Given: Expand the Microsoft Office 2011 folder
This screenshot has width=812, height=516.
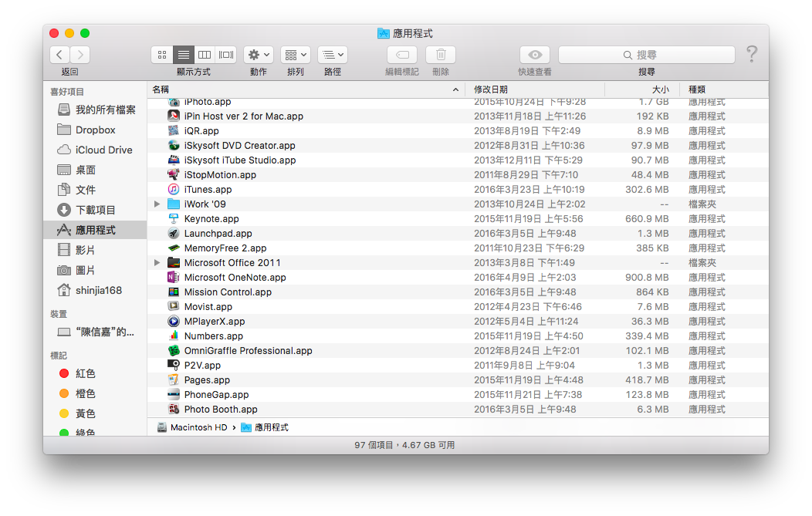Looking at the screenshot, I should coord(157,262).
